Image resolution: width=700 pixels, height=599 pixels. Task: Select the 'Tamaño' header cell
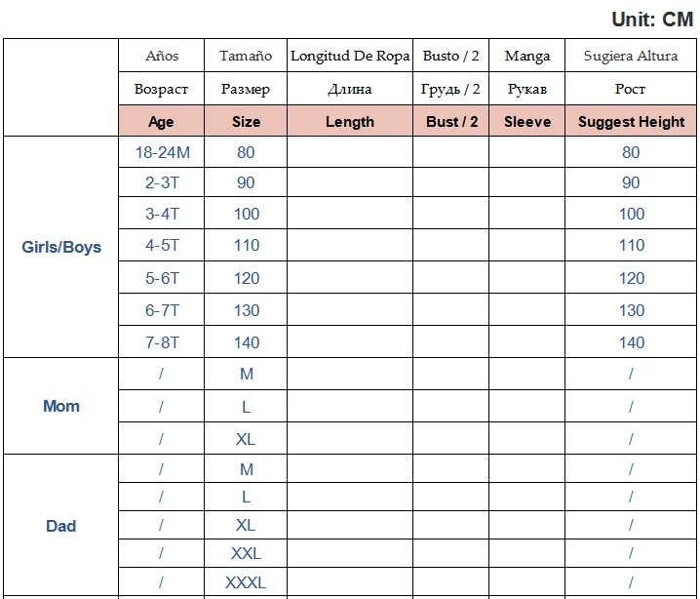tap(246, 56)
